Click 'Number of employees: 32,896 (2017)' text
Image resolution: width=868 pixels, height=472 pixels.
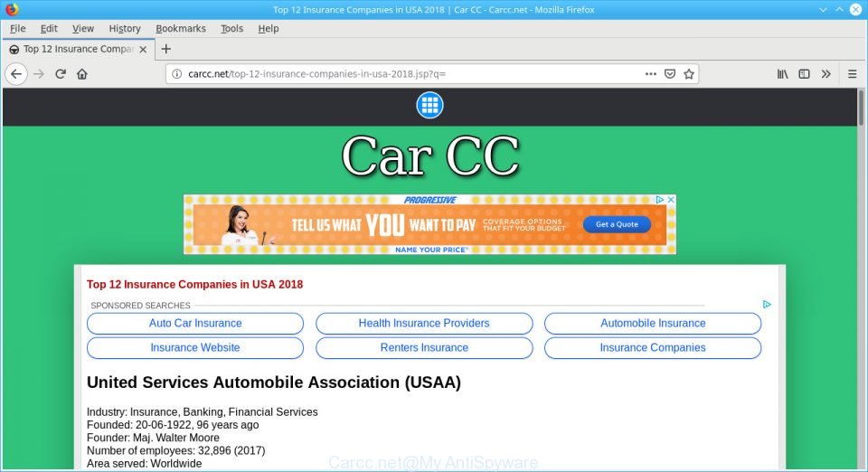[176, 450]
